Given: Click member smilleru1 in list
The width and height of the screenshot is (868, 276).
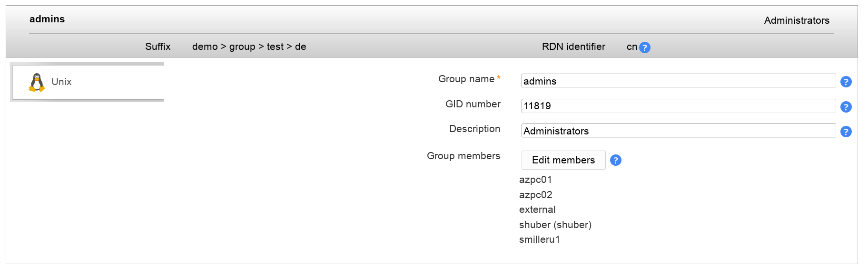Looking at the screenshot, I should 539,240.
